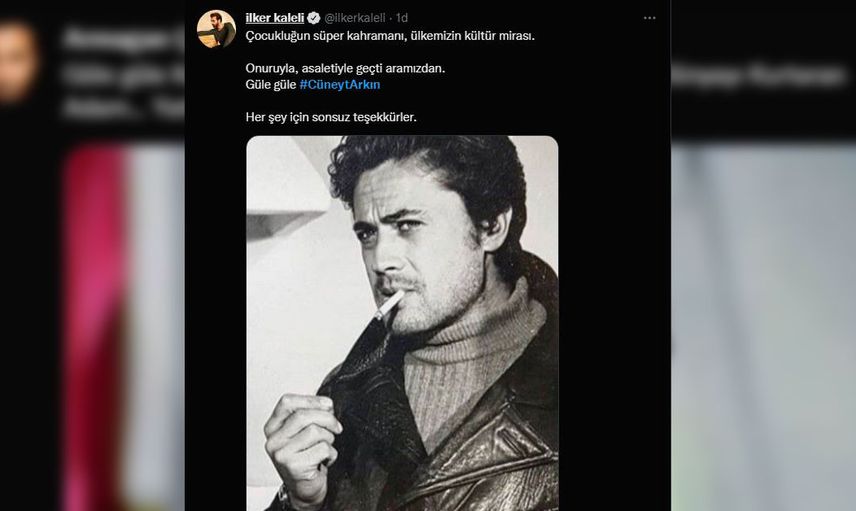The width and height of the screenshot is (856, 511).
Task: Click the sentence 'Onuruyla, asaletiyle geçti aramızdan.'
Action: coord(345,69)
